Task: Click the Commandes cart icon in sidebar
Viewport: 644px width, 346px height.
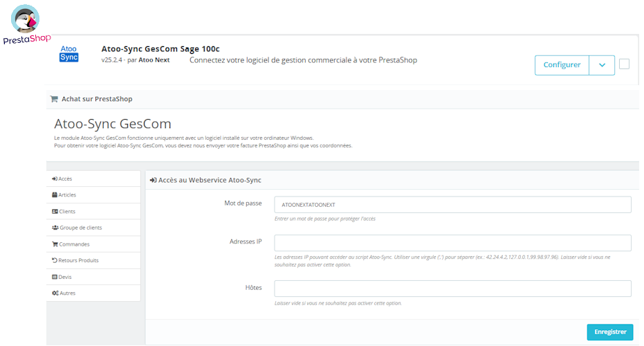Action: point(55,244)
